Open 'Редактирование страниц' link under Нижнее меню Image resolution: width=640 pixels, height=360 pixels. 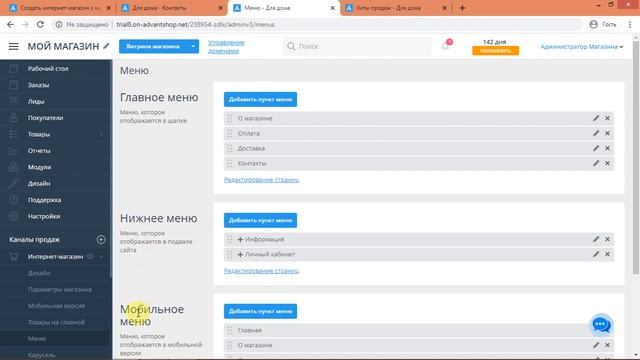(261, 271)
